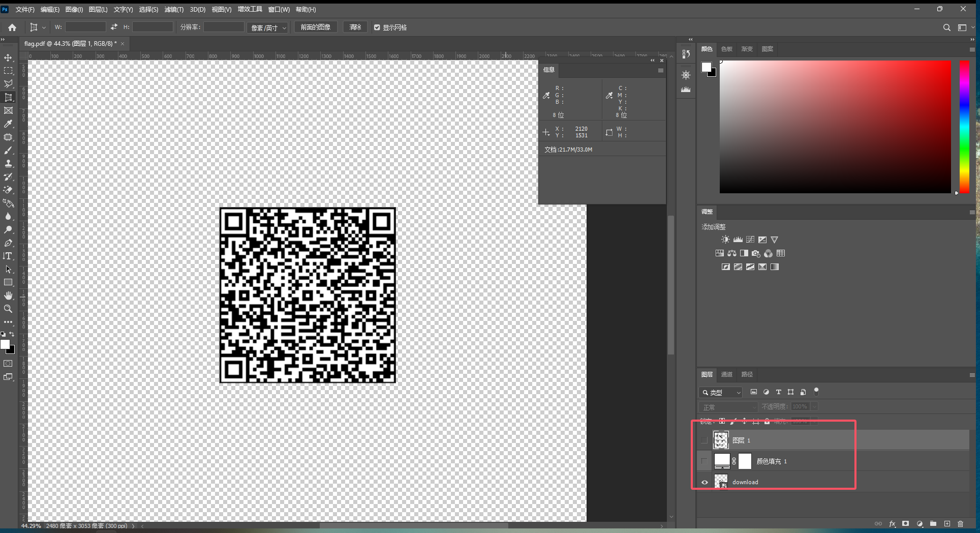Select the Eraser tool
The height and width of the screenshot is (533, 980).
(8, 190)
